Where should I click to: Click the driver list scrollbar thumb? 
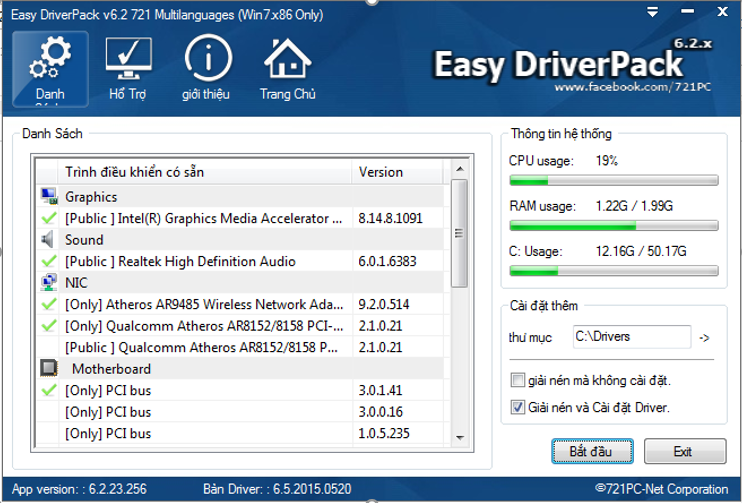click(x=459, y=233)
